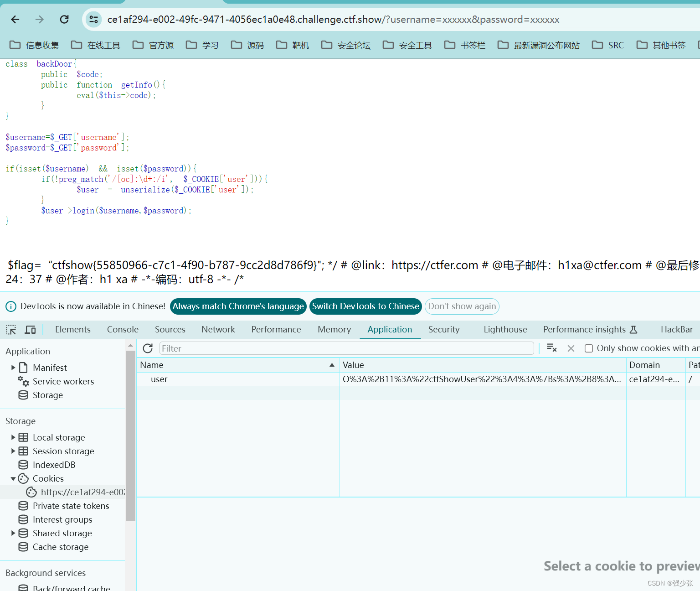Click the address bar URL
The image size is (700, 591).
click(333, 19)
